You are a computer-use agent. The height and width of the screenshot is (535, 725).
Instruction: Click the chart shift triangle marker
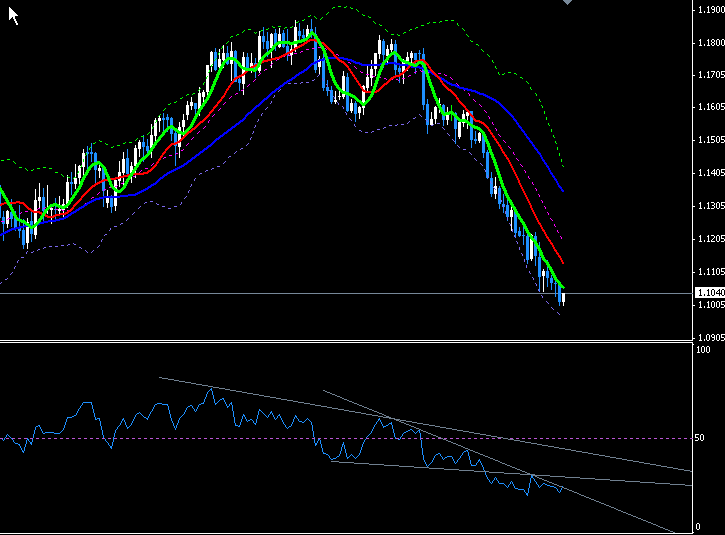[569, 3]
